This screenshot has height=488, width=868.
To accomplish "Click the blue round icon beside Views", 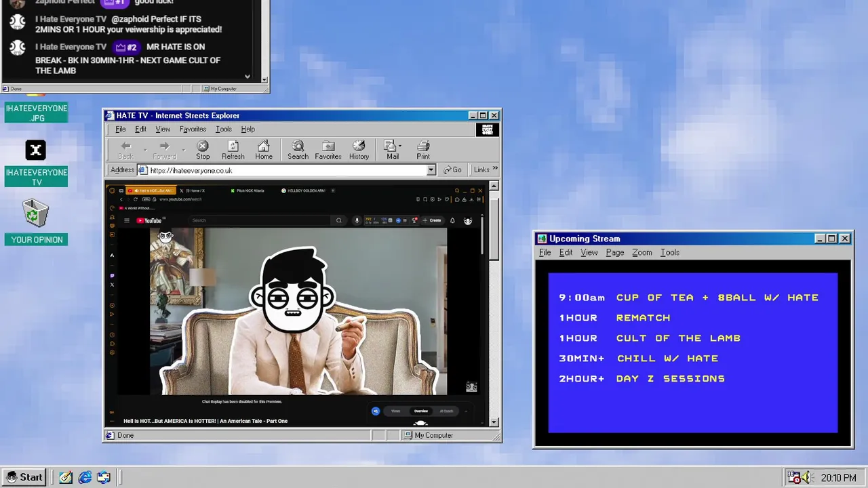I will pos(376,411).
